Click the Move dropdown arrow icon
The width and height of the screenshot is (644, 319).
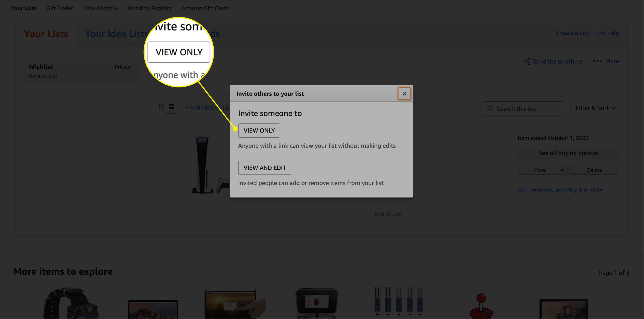562,170
